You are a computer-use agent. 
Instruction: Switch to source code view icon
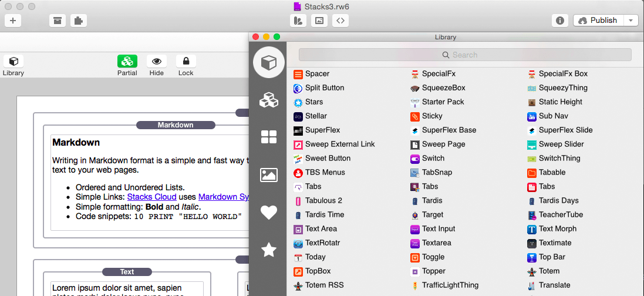(x=340, y=21)
